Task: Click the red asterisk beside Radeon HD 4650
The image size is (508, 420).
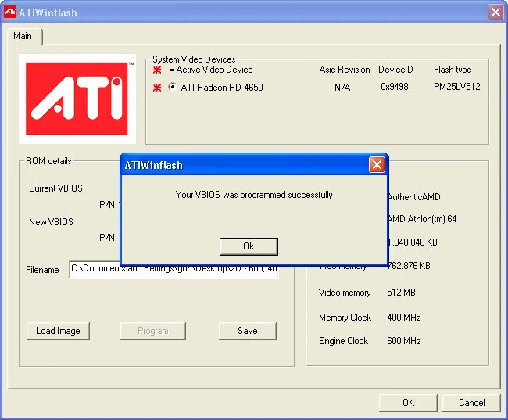Action: tap(157, 88)
